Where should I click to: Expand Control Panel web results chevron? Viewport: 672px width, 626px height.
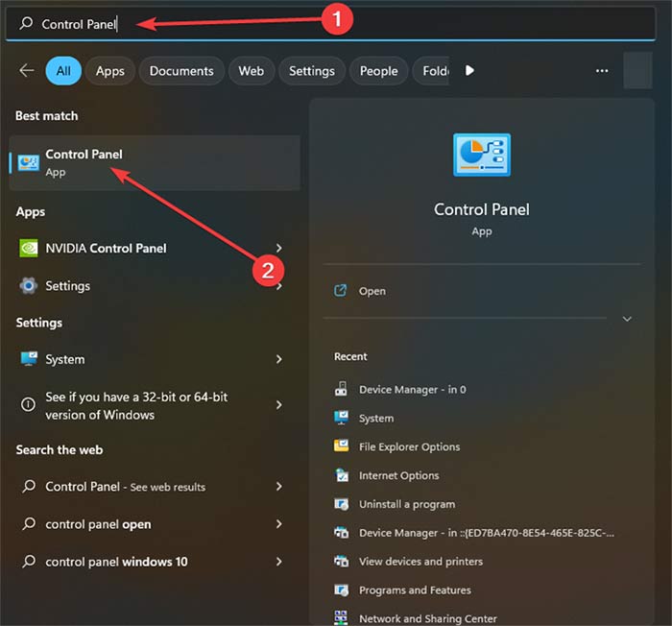coord(279,486)
